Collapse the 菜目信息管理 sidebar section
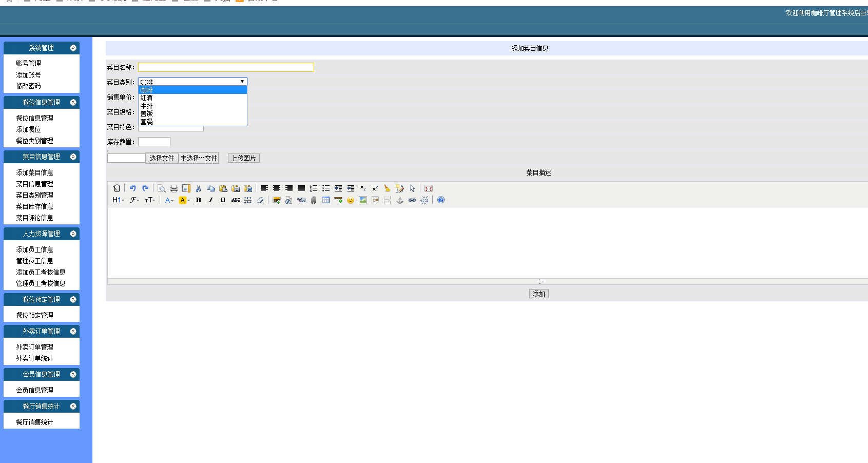The width and height of the screenshot is (868, 463). [73, 157]
